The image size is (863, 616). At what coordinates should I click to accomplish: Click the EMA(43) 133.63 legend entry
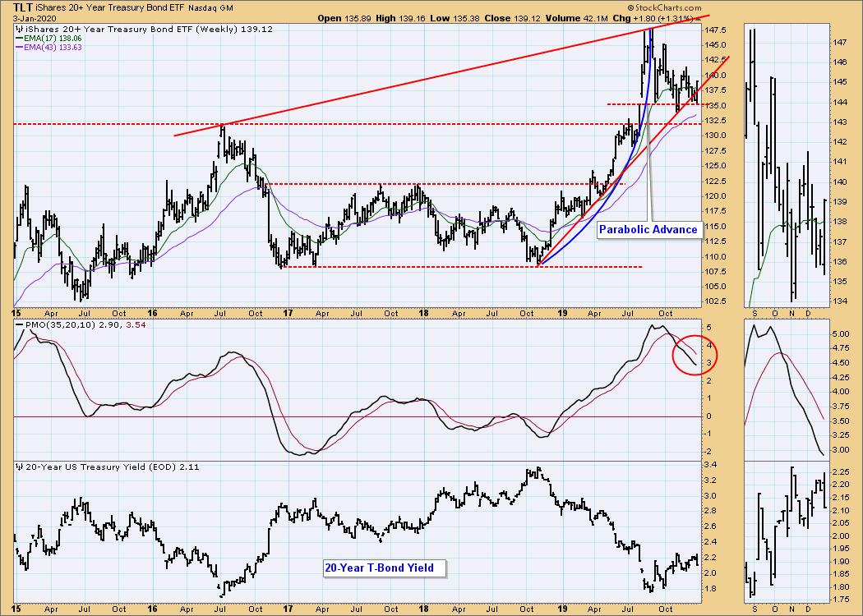click(x=53, y=48)
